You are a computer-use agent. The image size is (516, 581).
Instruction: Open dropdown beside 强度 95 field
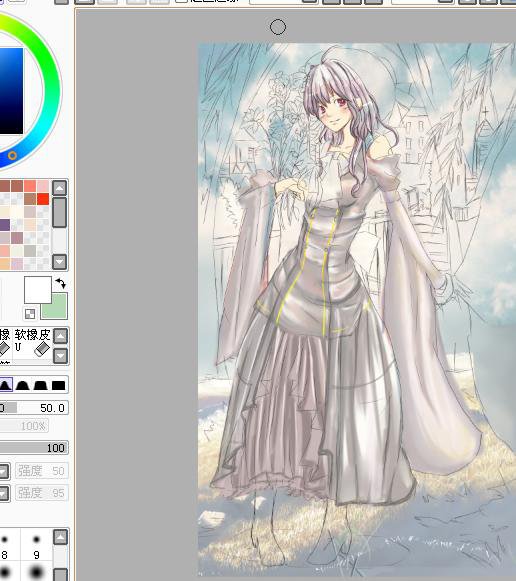(4, 493)
